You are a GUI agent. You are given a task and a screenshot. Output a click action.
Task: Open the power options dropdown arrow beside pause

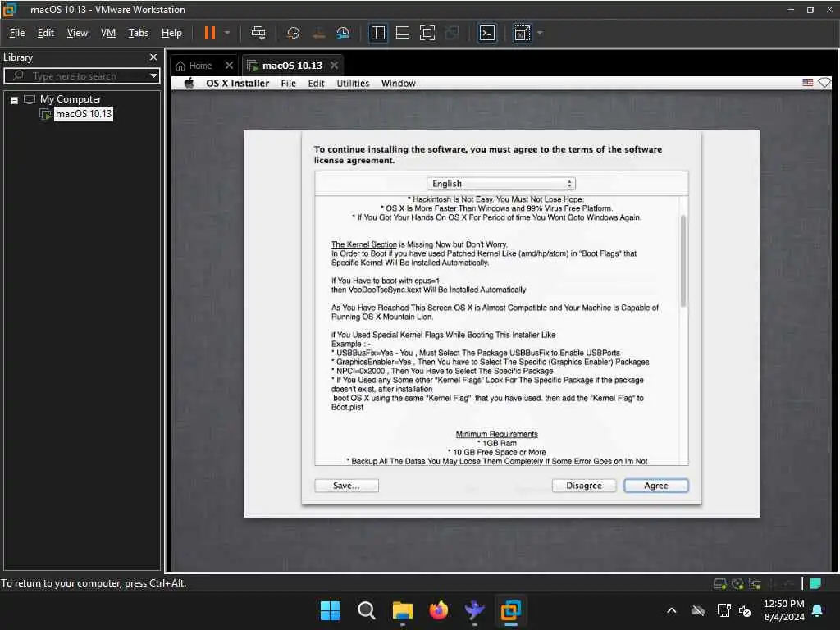[x=227, y=33]
